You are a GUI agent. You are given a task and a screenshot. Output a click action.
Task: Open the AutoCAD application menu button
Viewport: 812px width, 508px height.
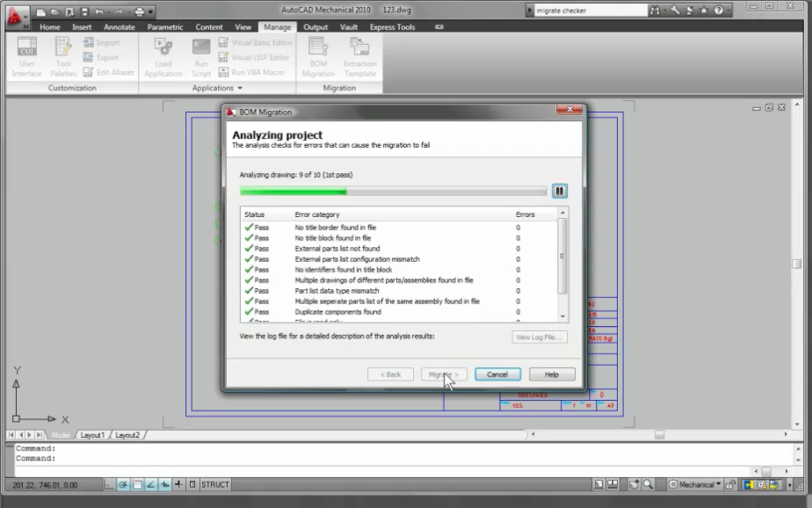pos(16,16)
